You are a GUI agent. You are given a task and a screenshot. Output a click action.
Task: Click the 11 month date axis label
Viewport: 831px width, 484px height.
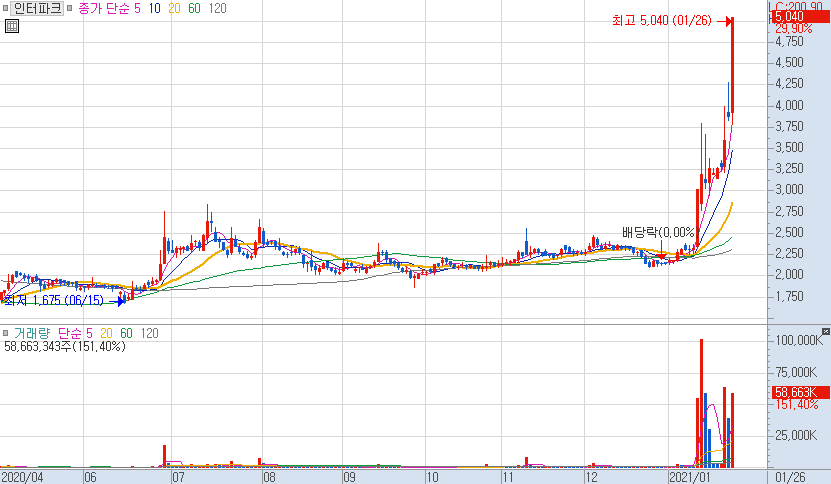[x=508, y=477]
